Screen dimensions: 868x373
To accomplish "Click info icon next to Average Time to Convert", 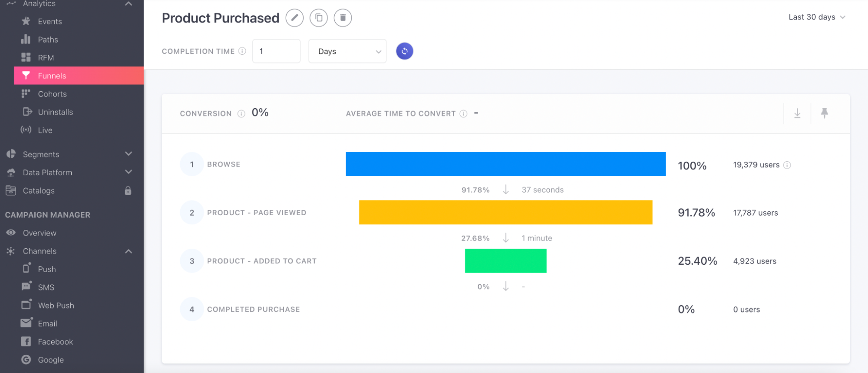I will pos(464,114).
